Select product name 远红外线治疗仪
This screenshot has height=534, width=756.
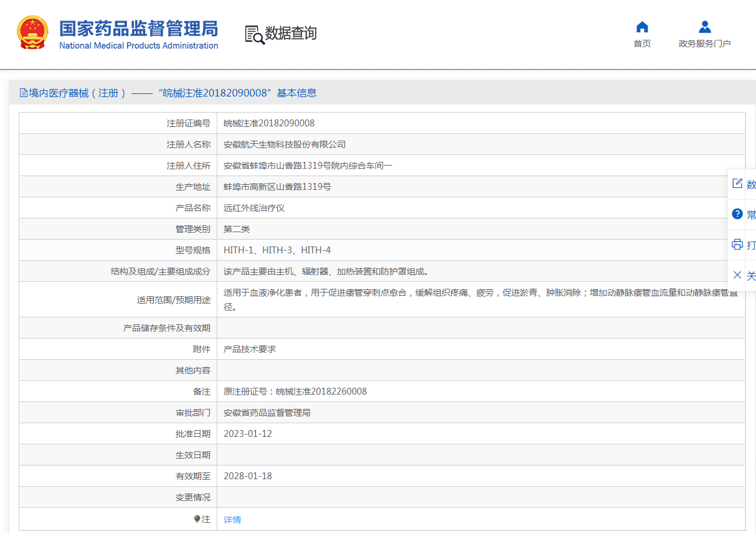254,208
